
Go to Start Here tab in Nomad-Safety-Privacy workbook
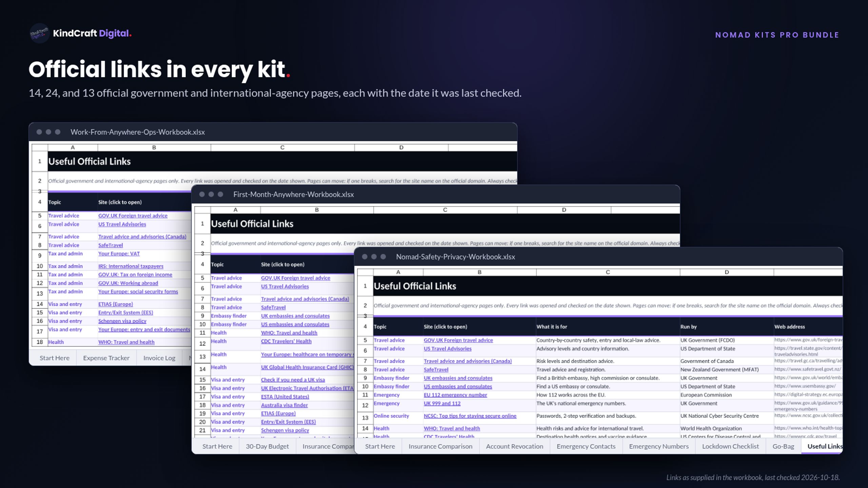(380, 446)
